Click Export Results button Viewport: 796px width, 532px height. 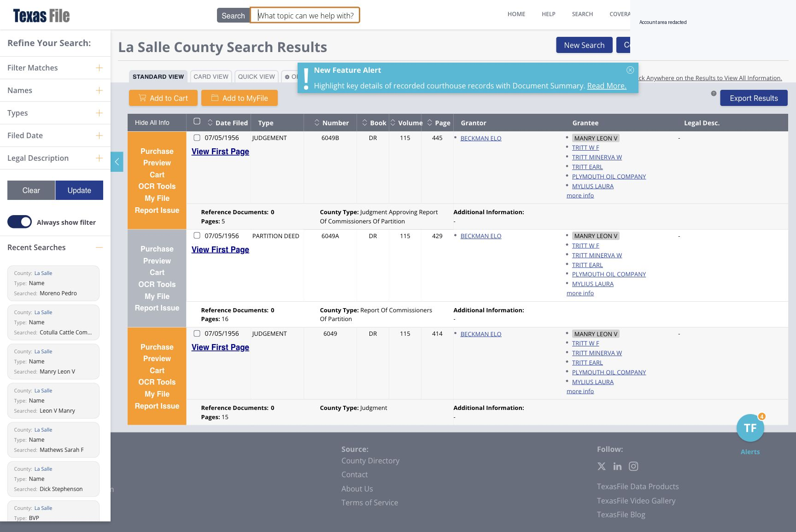point(754,98)
